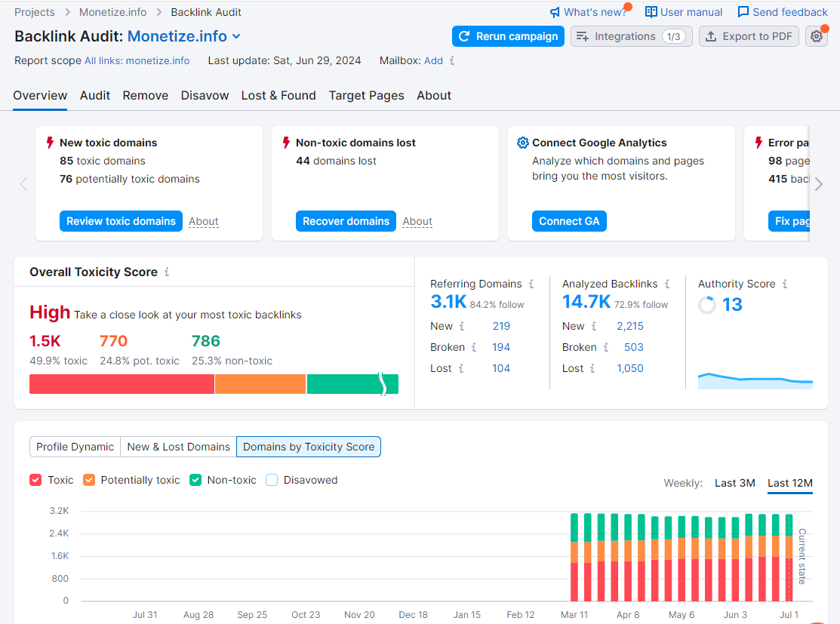Click info icon beside Overall Toxicity Score
Image resolution: width=840 pixels, height=624 pixels.
coord(167,272)
